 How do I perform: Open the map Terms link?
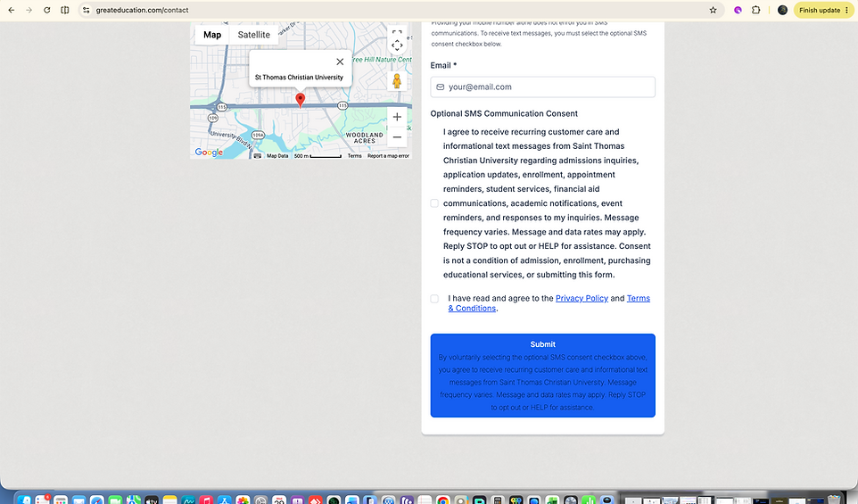(x=355, y=156)
